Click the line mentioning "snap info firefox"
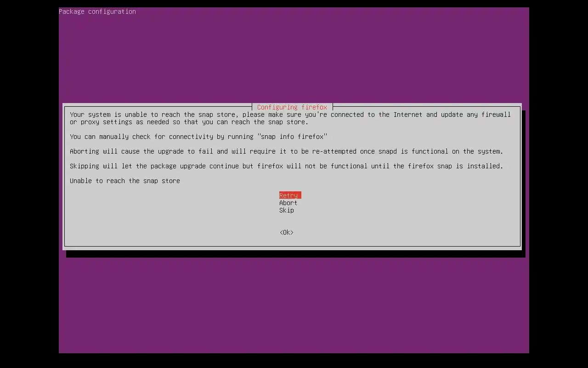This screenshot has width=588, height=368. click(198, 137)
